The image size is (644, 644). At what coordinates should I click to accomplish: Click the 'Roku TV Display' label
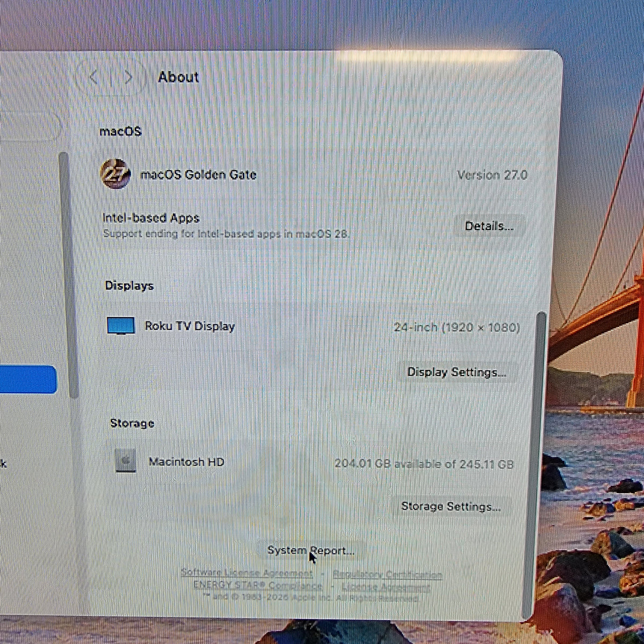[189, 326]
